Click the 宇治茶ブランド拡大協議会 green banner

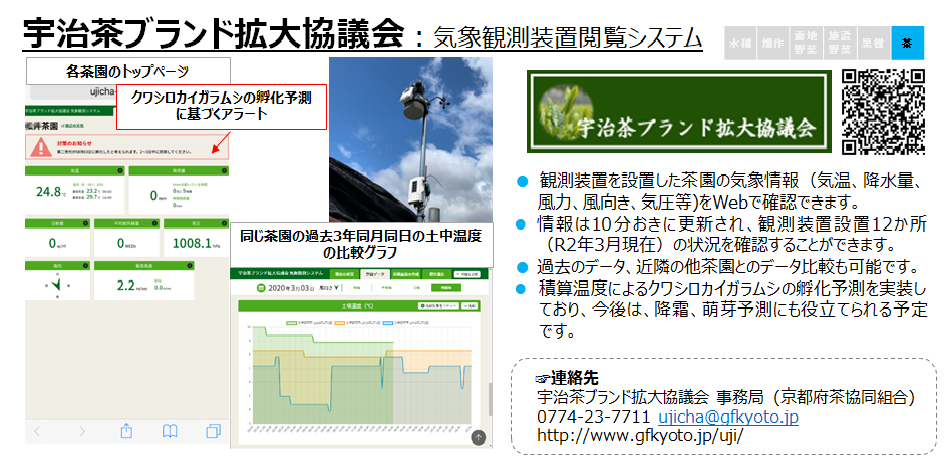(679, 111)
